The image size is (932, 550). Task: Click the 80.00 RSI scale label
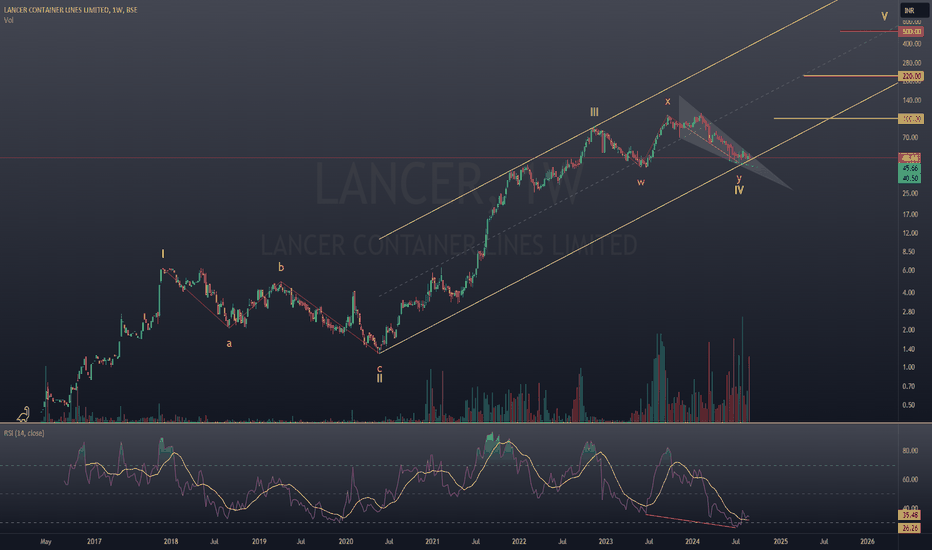(910, 451)
